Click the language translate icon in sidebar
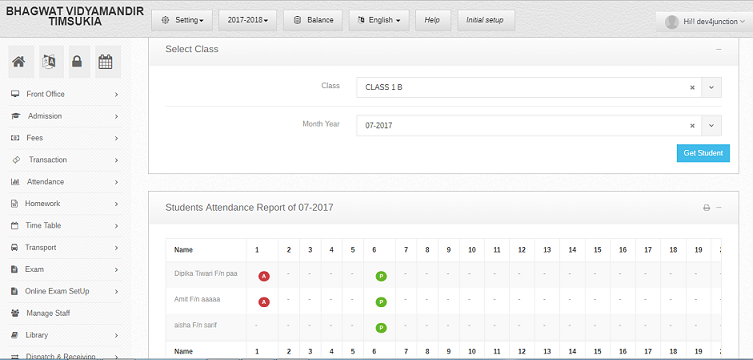 coord(51,62)
